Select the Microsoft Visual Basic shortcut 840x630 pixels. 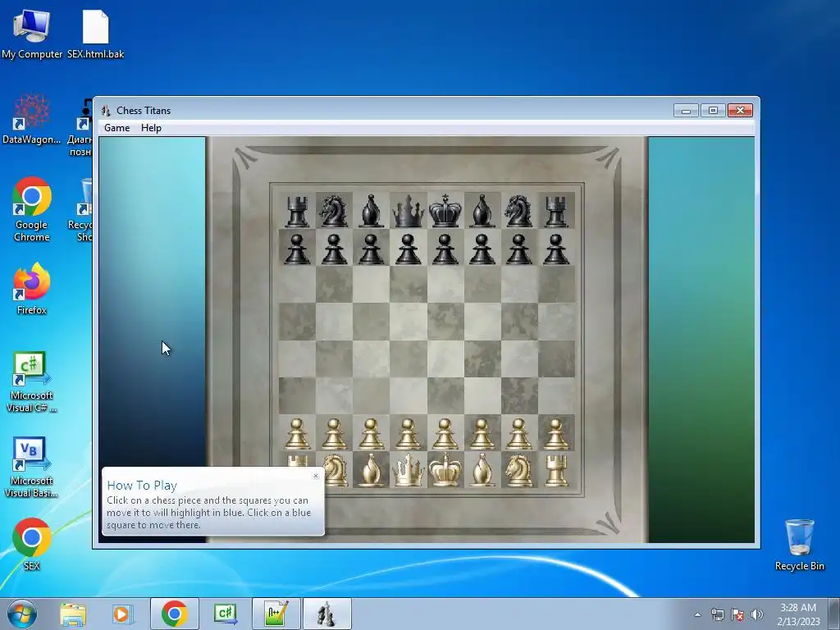[x=32, y=467]
